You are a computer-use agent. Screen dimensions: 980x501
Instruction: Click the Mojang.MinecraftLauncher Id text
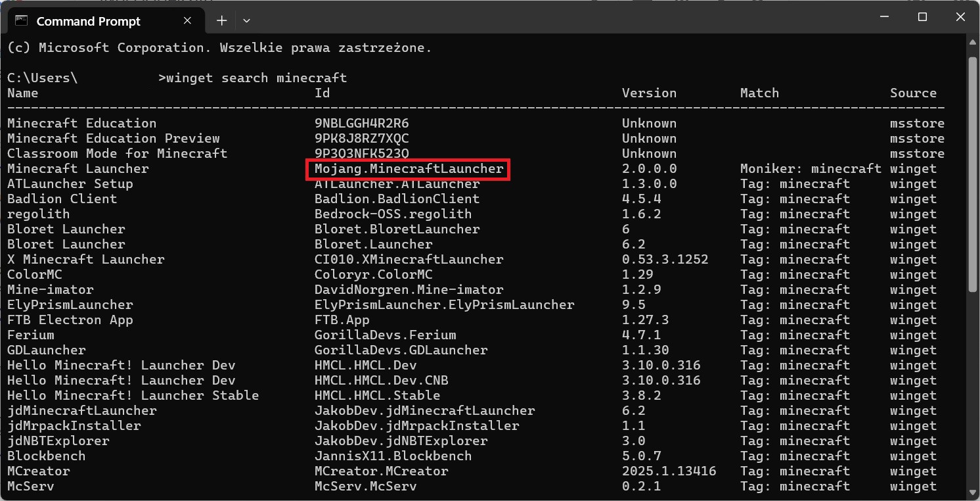[409, 169]
